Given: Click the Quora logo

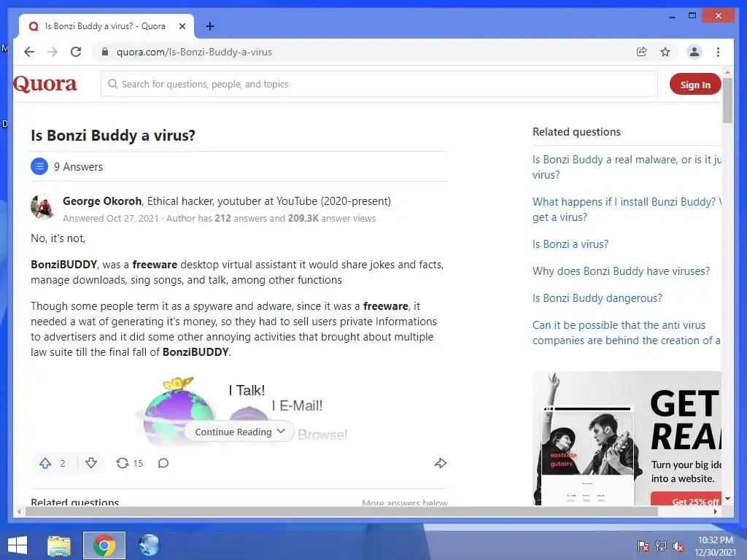Looking at the screenshot, I should coord(44,84).
